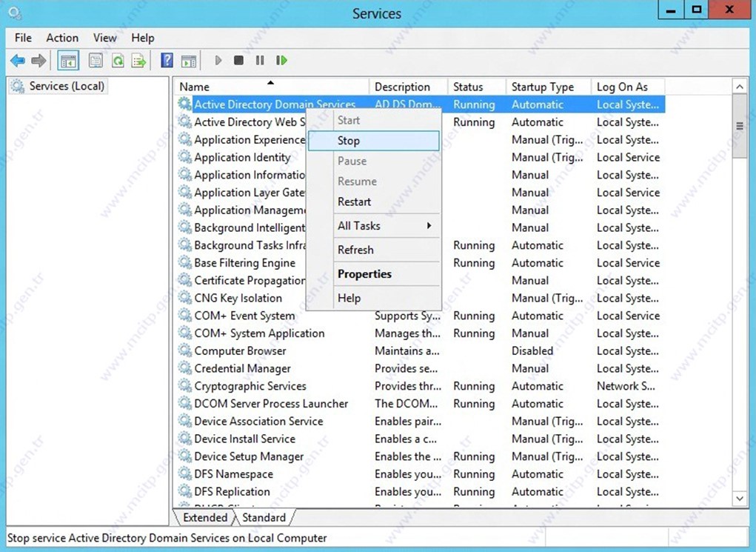This screenshot has height=552, width=756.
Task: Sort by the Startup Type column header
Action: click(x=549, y=87)
